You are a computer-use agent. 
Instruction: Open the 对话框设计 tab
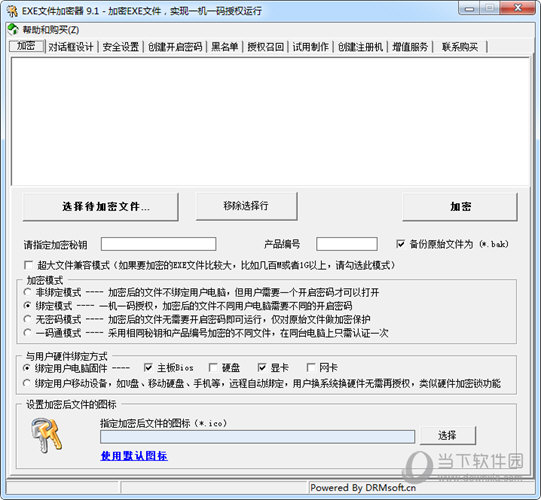click(x=71, y=47)
